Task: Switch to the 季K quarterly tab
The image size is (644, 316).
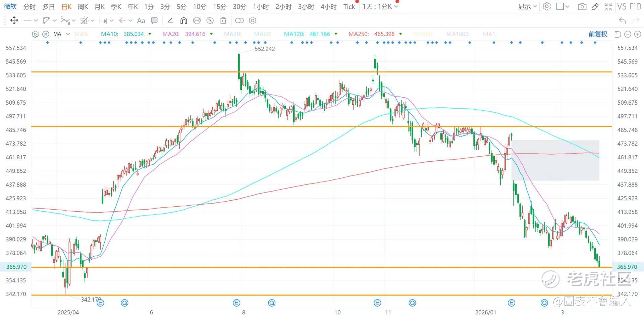Action: (116, 7)
